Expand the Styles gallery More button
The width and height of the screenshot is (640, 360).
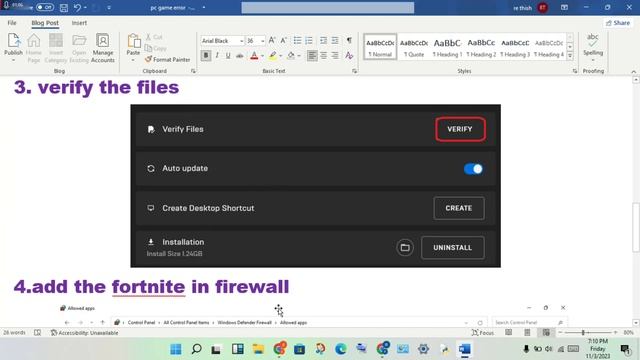570,56
